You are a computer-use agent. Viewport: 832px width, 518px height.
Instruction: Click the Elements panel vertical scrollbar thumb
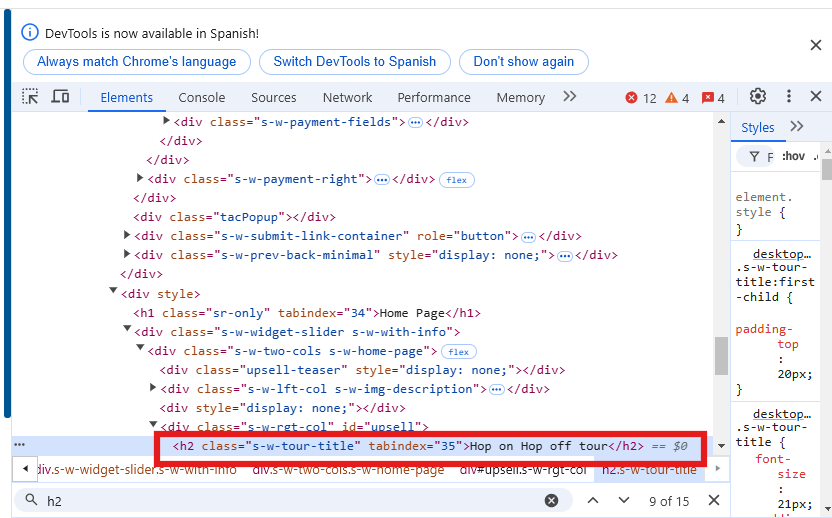pyautogui.click(x=721, y=356)
